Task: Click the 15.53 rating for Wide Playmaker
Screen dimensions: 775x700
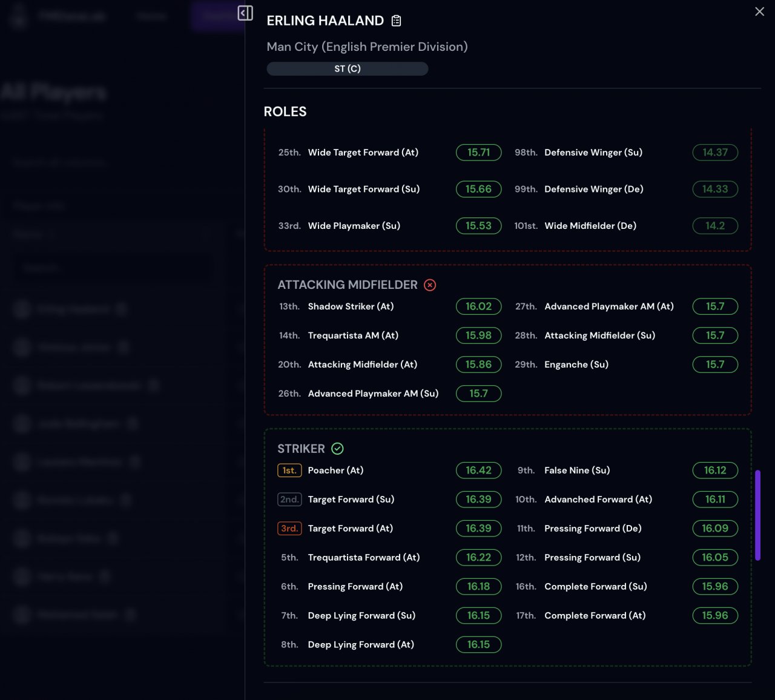Action: click(x=478, y=226)
